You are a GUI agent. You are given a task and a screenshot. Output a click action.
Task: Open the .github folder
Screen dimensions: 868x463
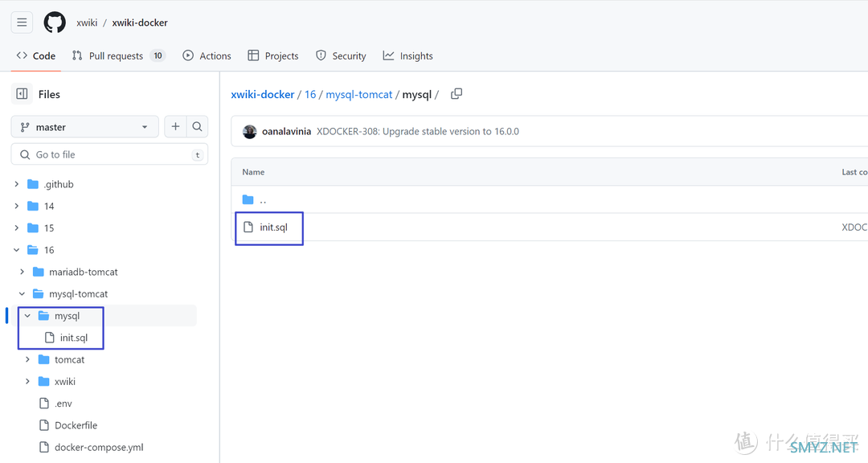pos(59,184)
